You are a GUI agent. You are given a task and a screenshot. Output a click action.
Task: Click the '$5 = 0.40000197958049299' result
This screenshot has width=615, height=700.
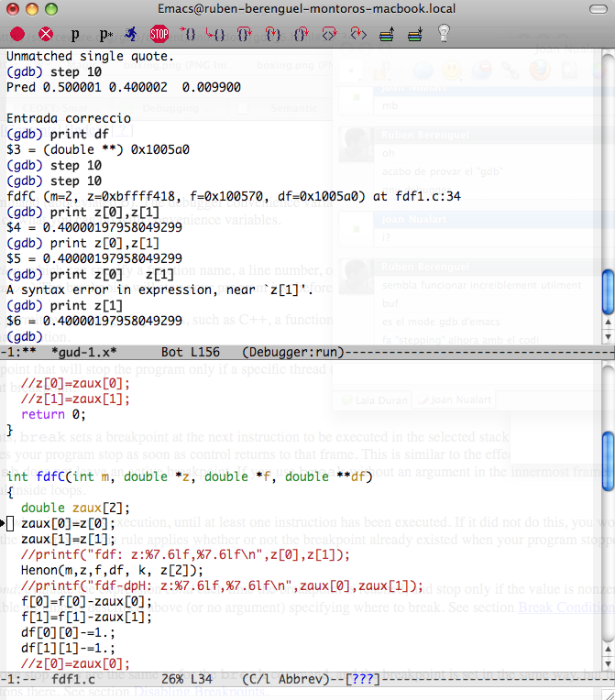[x=94, y=258]
